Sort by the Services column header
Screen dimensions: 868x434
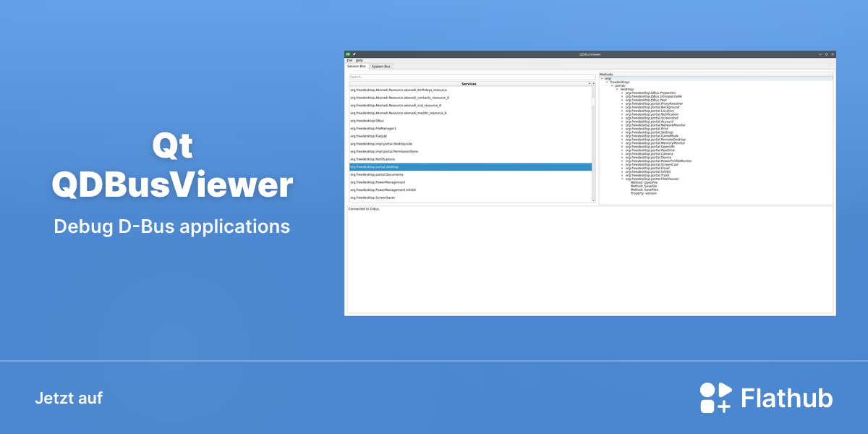coord(469,84)
